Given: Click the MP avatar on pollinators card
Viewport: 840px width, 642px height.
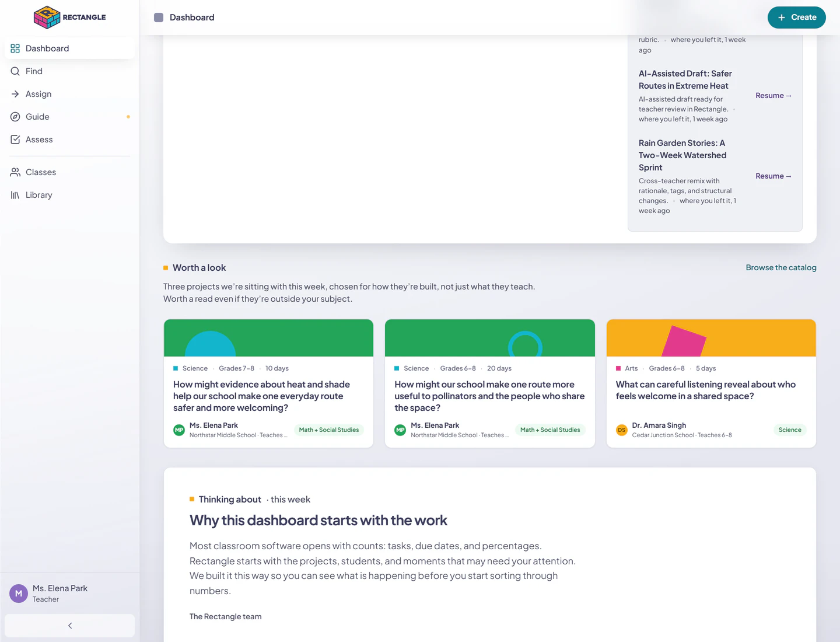Looking at the screenshot, I should coord(400,430).
